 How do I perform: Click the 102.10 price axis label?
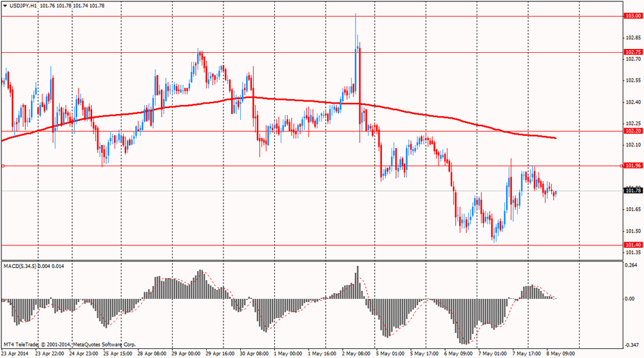[633, 145]
